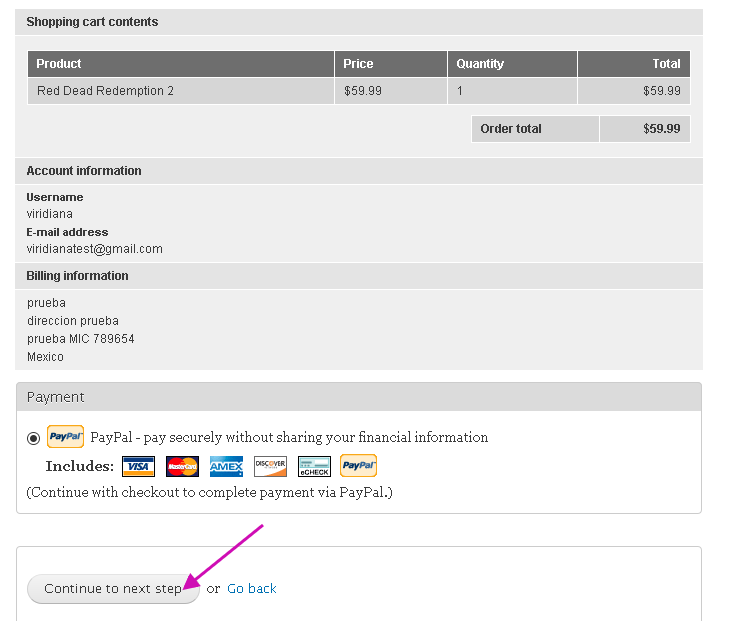Screen dimensions: 737x621
Task: Click the AMEX card icon
Action: point(227,466)
